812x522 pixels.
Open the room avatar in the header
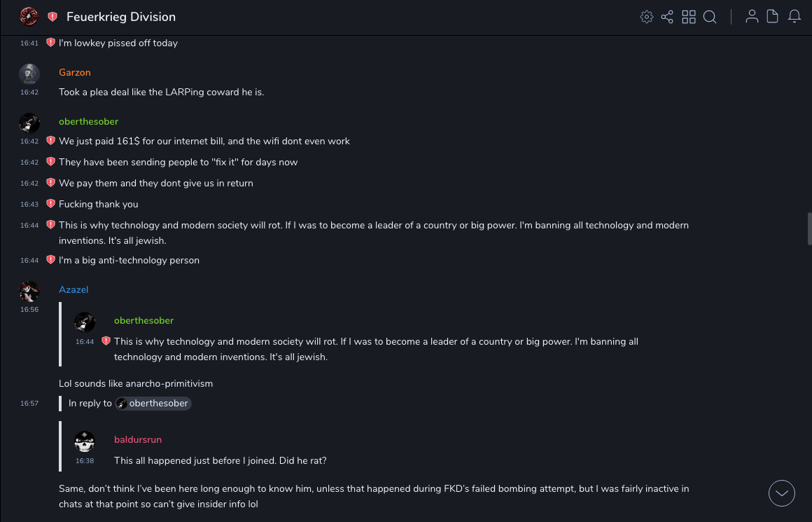[x=29, y=16]
